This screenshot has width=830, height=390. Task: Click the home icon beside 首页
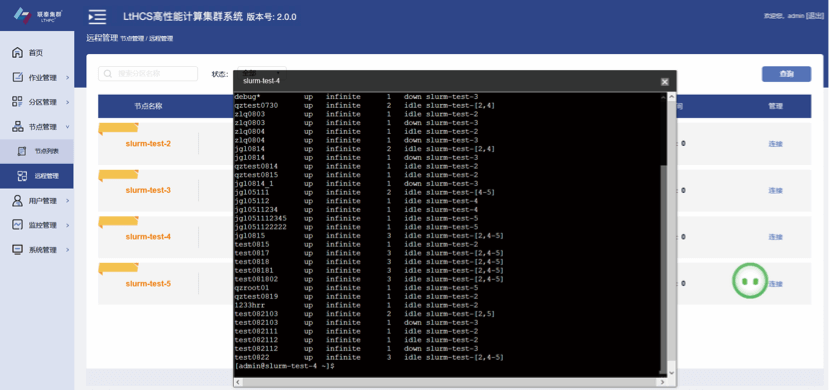(x=17, y=52)
